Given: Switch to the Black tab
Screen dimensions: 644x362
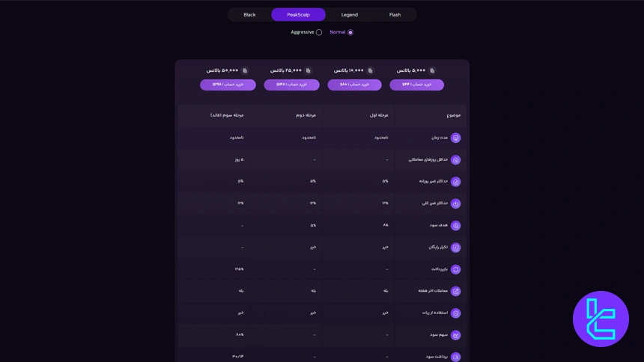Looking at the screenshot, I should pyautogui.click(x=249, y=15).
